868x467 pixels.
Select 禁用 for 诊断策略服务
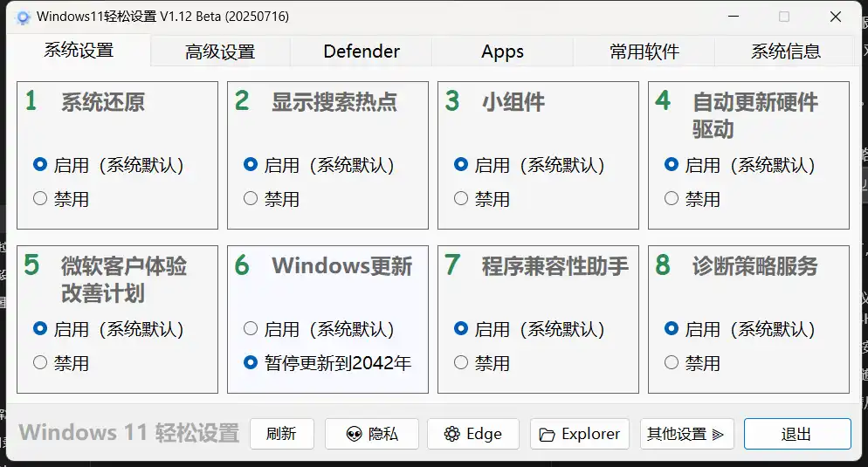coord(692,363)
